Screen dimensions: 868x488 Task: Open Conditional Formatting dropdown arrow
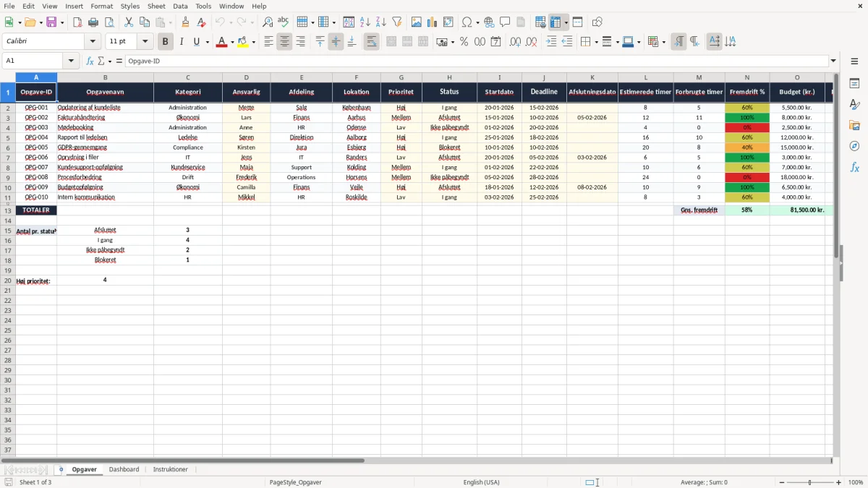tap(663, 42)
